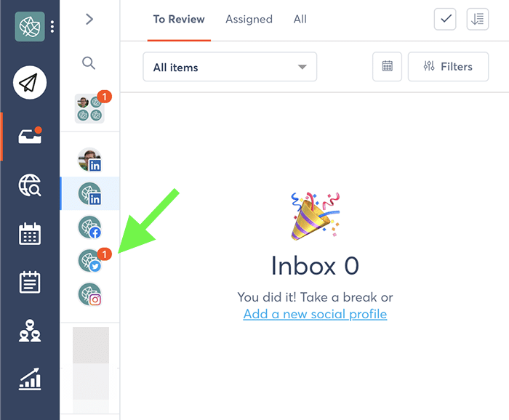
Task: Open the Content notepad icon
Action: pos(30,282)
